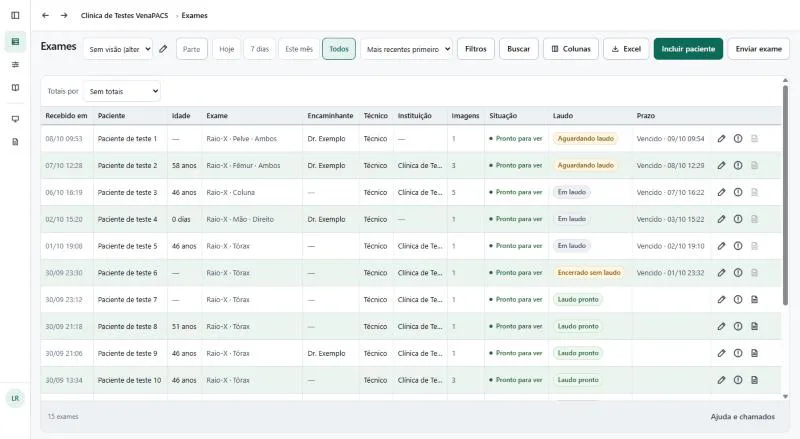Open the Colunas column chooser
This screenshot has height=439, width=800.
(x=571, y=49)
